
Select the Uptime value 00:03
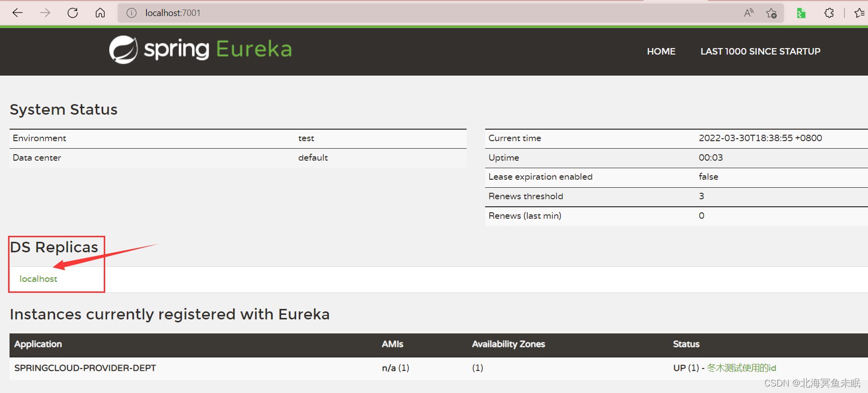[711, 158]
